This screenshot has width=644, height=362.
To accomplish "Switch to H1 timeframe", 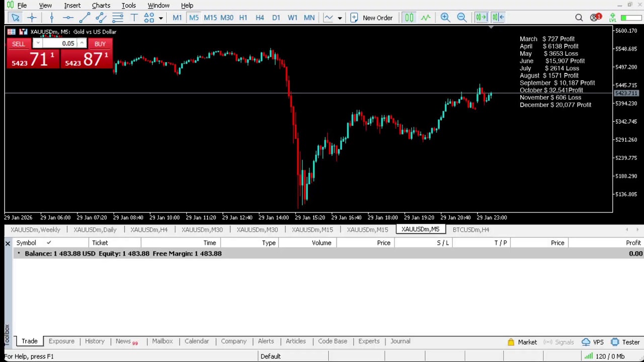I will click(x=243, y=18).
